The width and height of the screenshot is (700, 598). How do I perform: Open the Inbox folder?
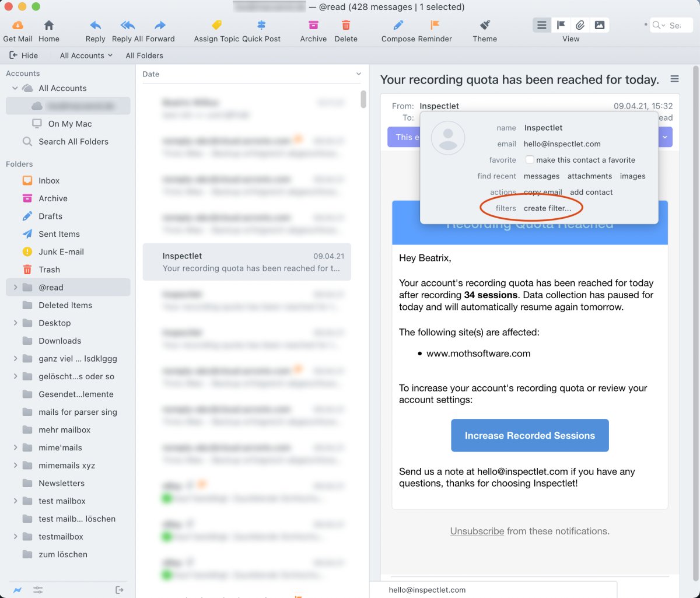coord(49,181)
